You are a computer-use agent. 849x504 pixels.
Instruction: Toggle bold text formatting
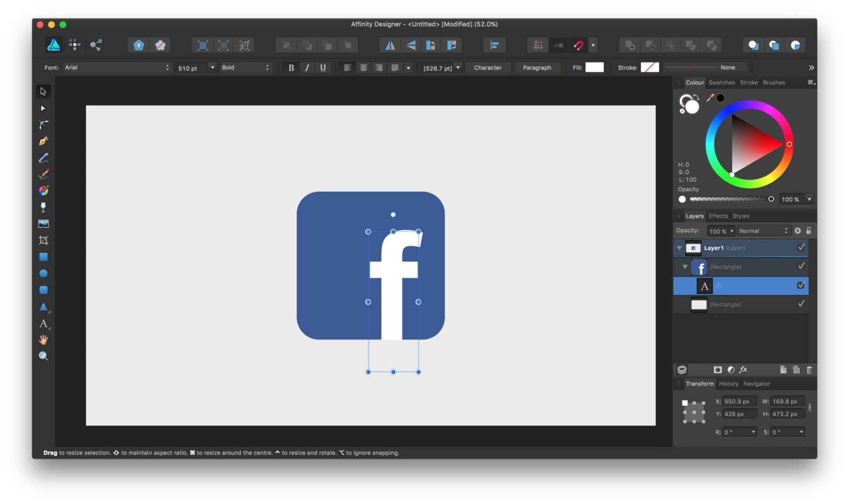(291, 67)
